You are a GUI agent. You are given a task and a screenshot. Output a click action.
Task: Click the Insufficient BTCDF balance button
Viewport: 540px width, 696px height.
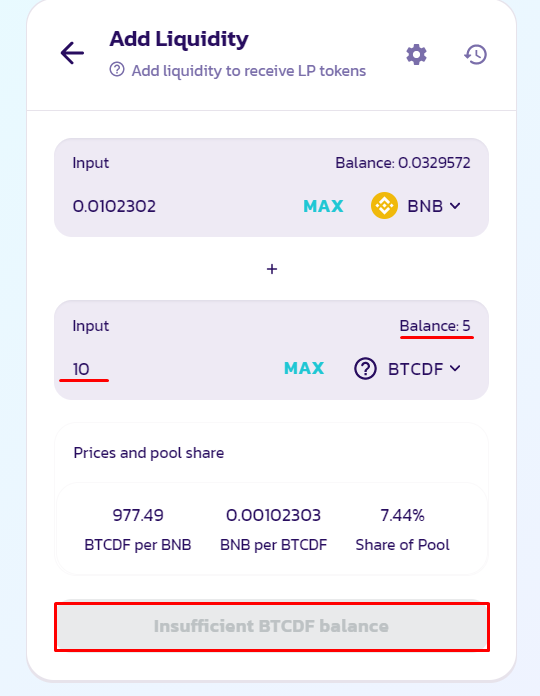coord(272,626)
